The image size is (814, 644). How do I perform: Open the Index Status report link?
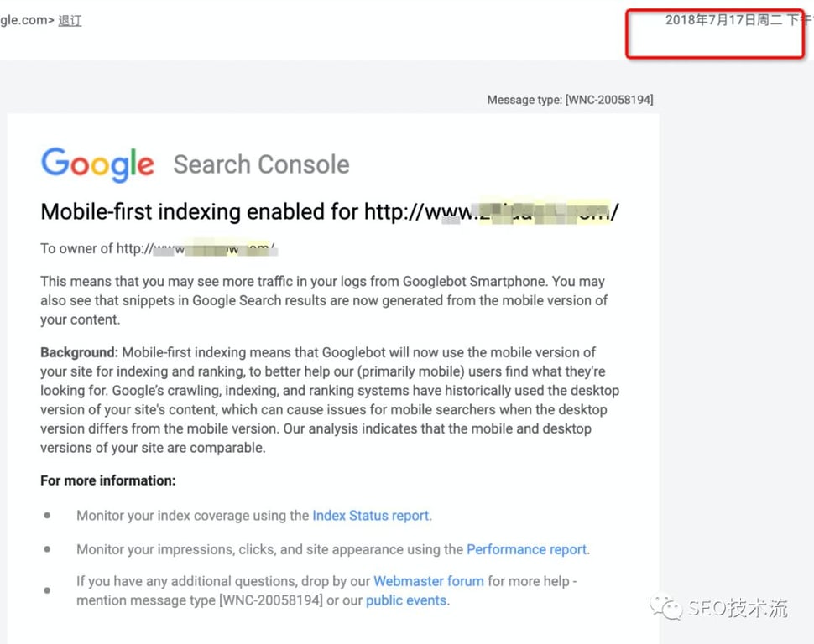pos(370,516)
